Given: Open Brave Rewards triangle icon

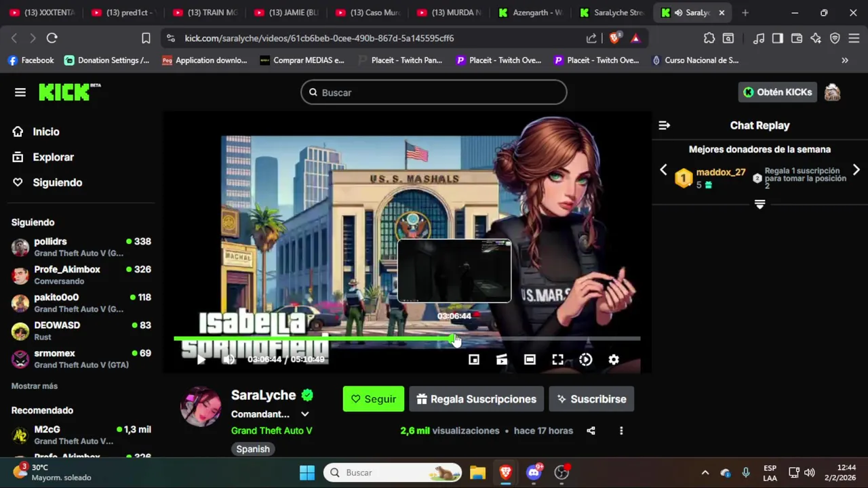Looking at the screenshot, I should coord(635,39).
